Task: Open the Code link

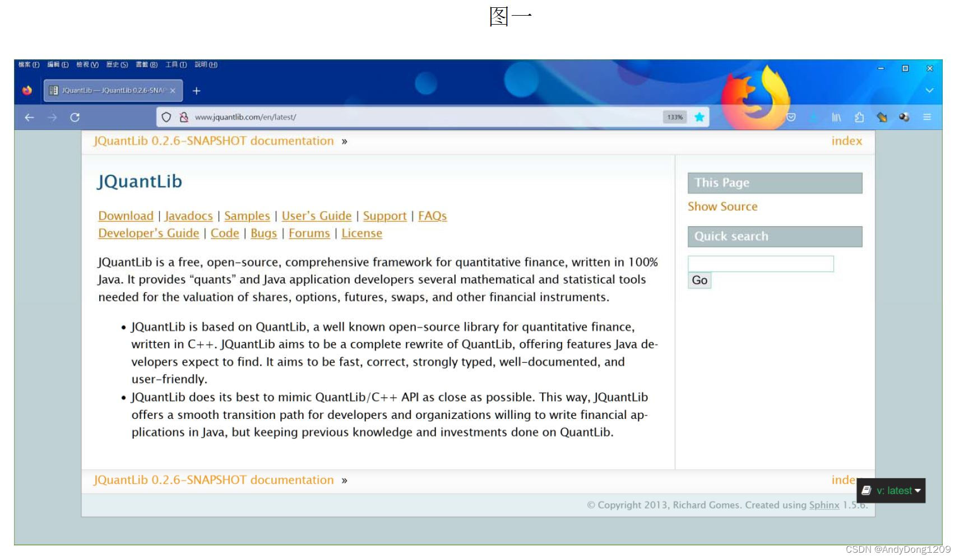Action: [x=225, y=234]
